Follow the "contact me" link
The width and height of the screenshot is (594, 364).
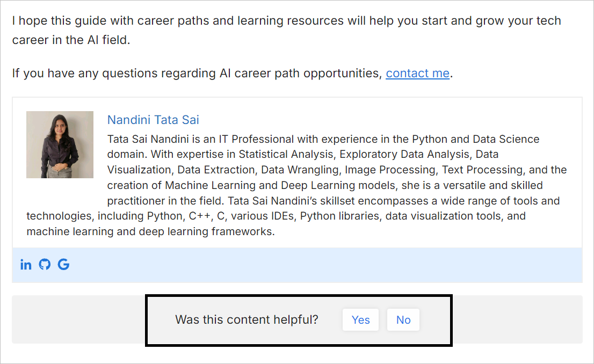(417, 73)
